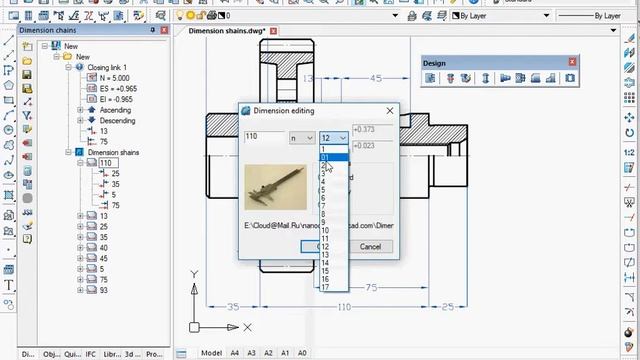Select the Circle drawing tool
This screenshot has height=360, width=640.
(9, 130)
